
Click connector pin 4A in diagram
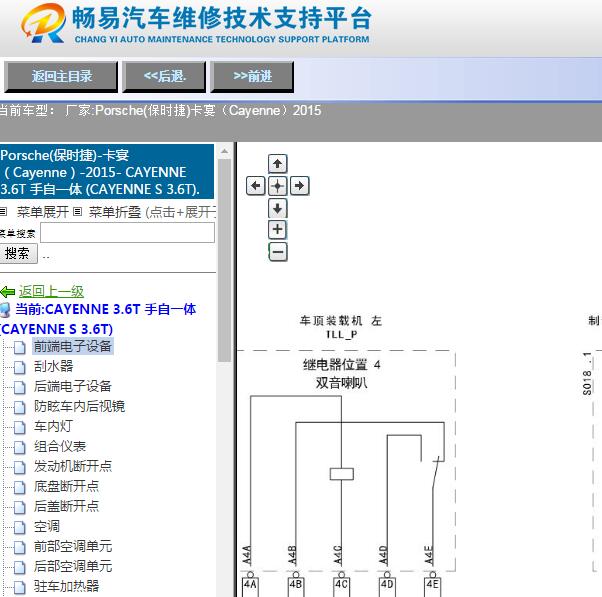coord(250,585)
